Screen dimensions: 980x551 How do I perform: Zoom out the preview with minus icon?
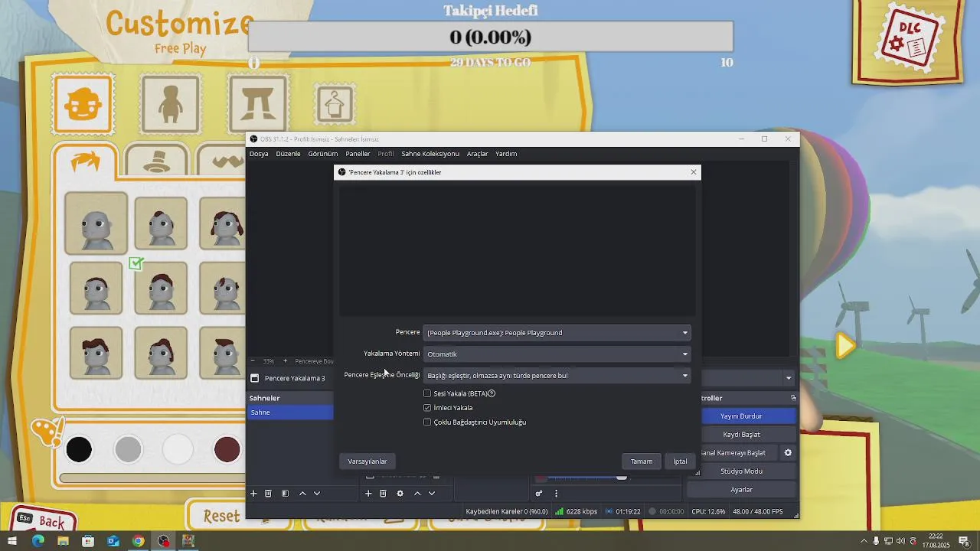coord(253,361)
